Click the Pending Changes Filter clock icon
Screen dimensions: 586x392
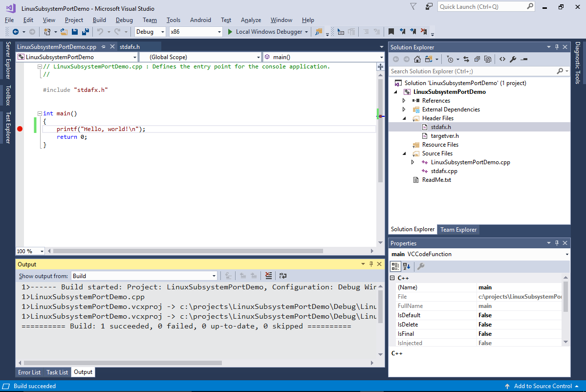(450, 59)
